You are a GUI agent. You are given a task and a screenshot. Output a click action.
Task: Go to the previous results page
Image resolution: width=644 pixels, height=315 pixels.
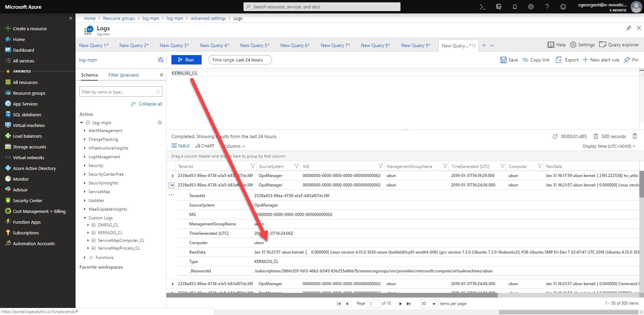click(347, 304)
